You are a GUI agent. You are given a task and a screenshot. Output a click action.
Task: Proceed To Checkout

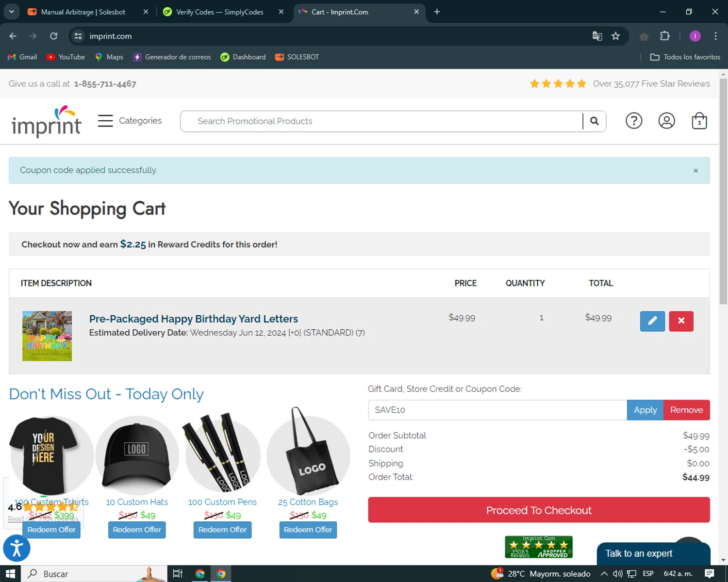(x=539, y=510)
